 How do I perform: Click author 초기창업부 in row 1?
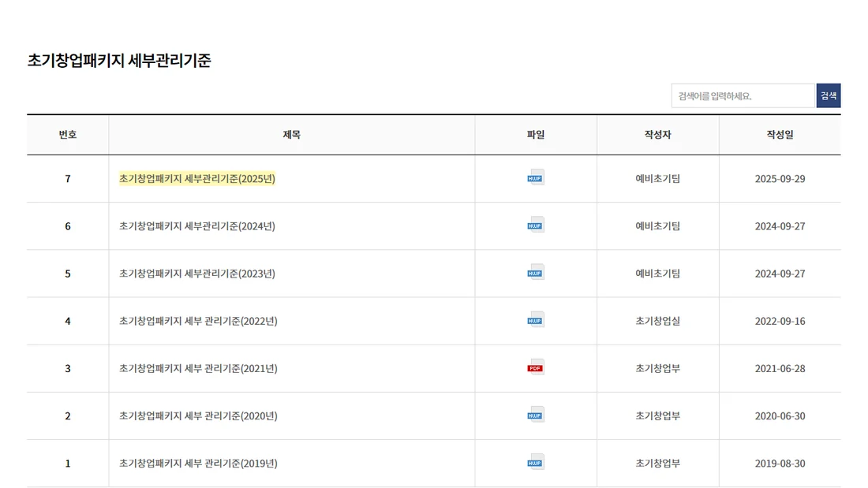tap(657, 464)
